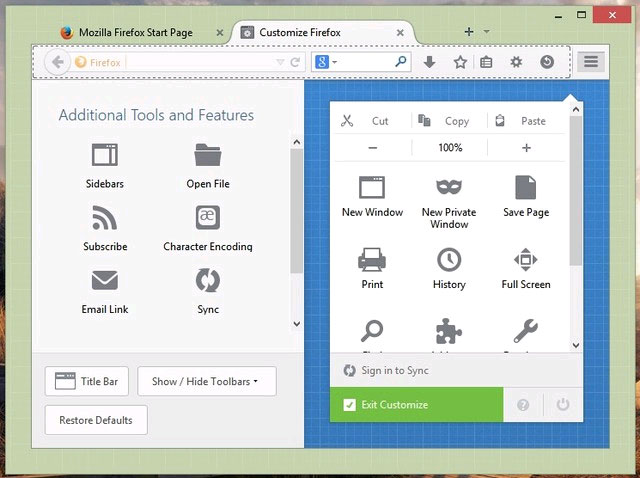Open the Show / Hide Toolbars dropdown
Viewport: 640px width, 478px height.
[207, 381]
